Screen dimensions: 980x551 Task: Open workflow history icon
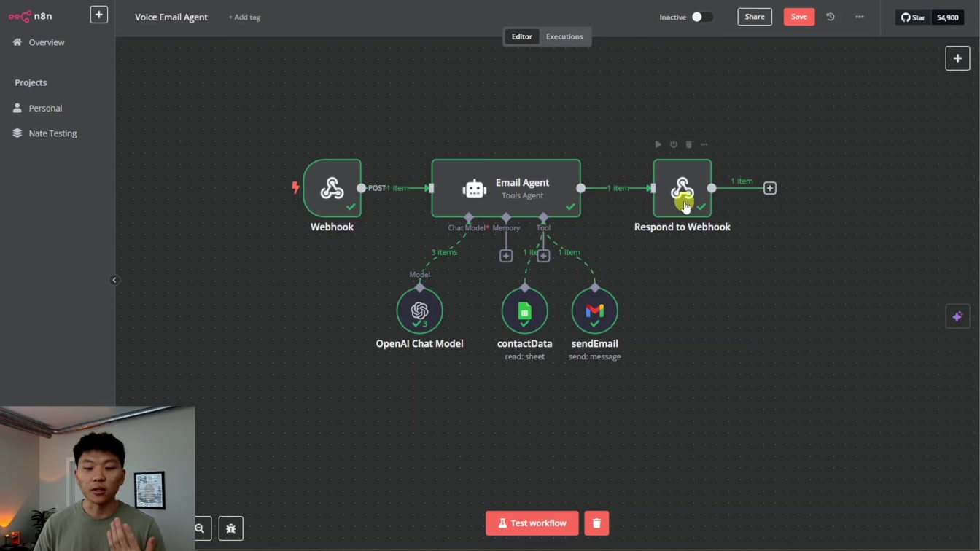(x=831, y=17)
